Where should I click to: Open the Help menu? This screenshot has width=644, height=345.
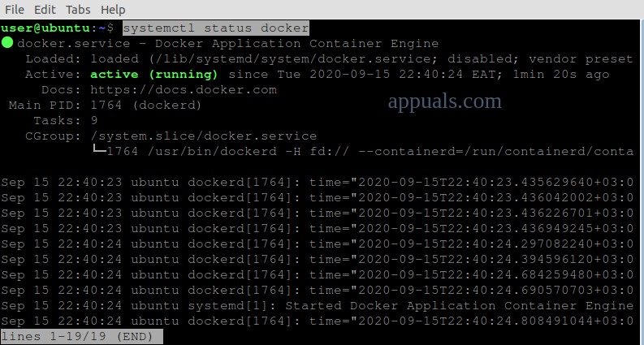click(x=113, y=9)
